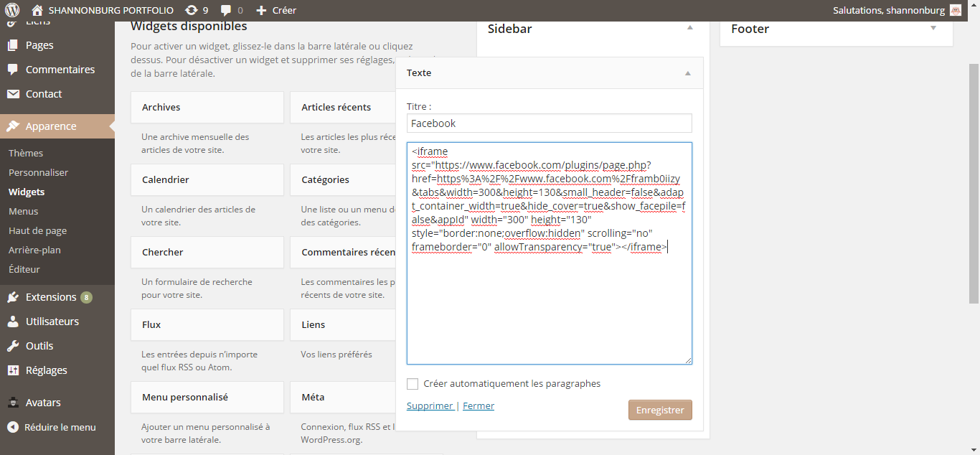Open Personnaliser submenu item

point(39,172)
